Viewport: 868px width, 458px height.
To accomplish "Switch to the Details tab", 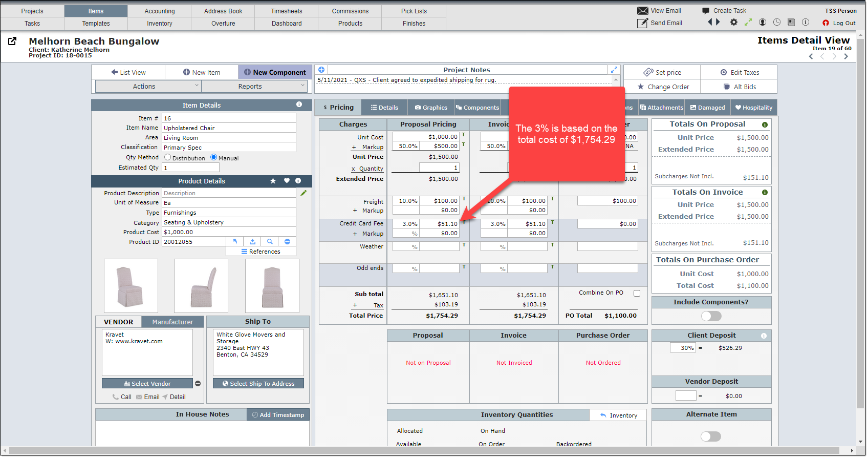I will (x=384, y=108).
